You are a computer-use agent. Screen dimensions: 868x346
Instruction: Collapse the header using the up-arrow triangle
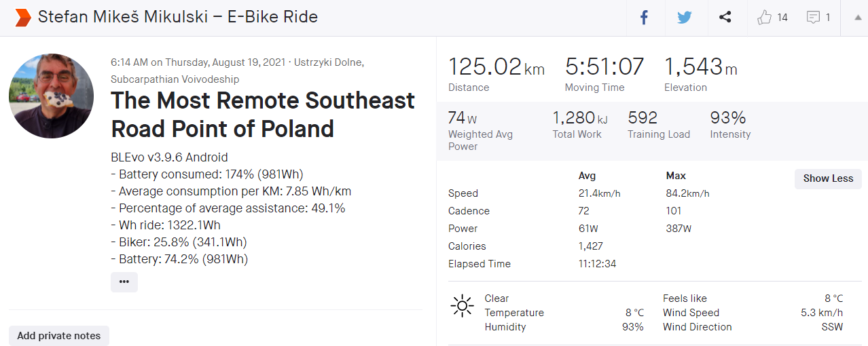point(857,18)
